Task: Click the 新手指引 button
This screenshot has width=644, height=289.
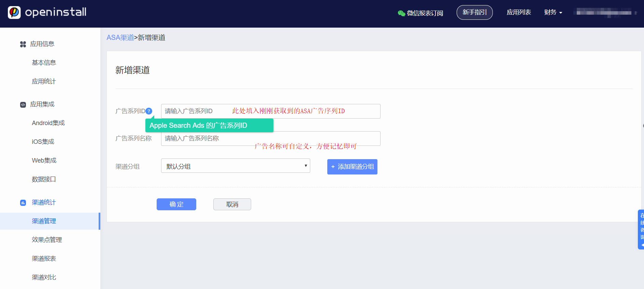Action: pos(475,13)
